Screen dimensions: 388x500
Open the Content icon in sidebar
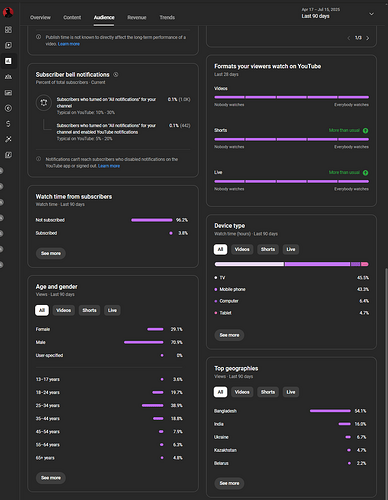(x=8, y=45)
